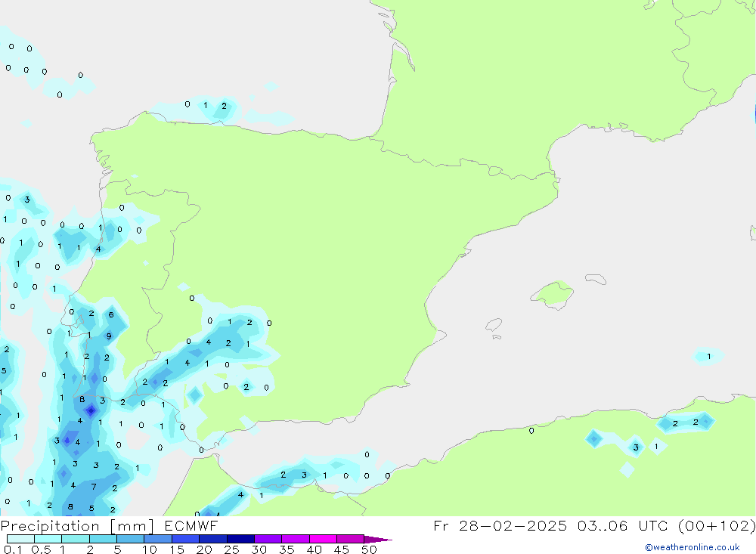Click the '40' legend scale label
This screenshot has width=756, height=554.
314,549
